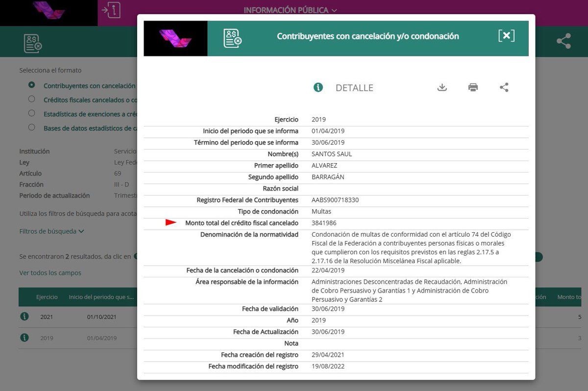Screen dimensions: 588x391
Task: Close the detail dialog with the X icon
Action: [507, 36]
